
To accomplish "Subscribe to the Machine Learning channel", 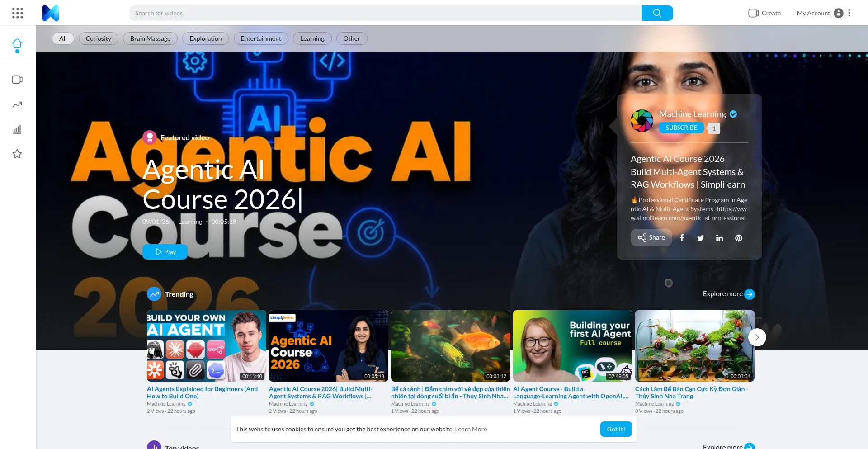I will 681,128.
